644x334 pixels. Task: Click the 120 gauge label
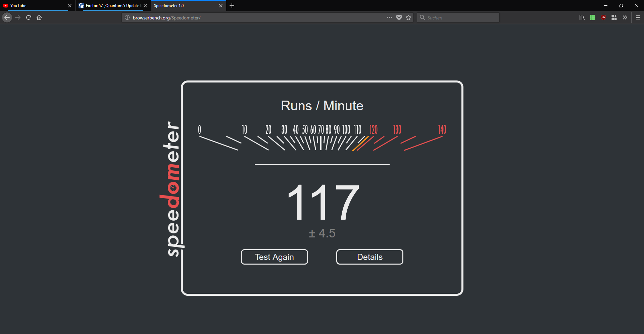click(x=374, y=129)
